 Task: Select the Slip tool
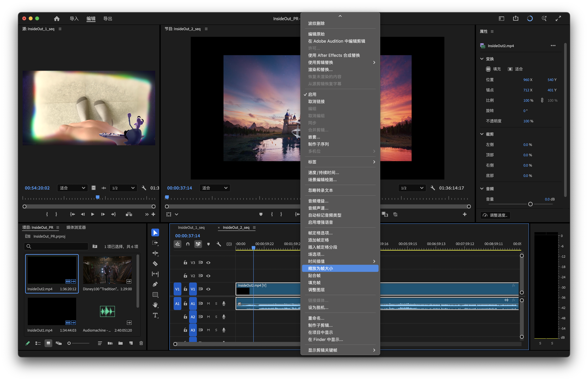point(155,274)
